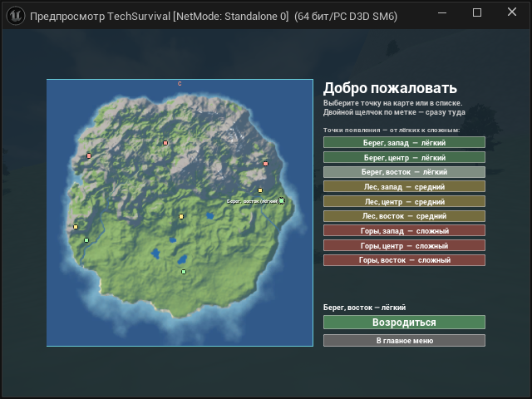Close the TechSurvival preview window
This screenshot has height=399, width=532.
tap(512, 12)
